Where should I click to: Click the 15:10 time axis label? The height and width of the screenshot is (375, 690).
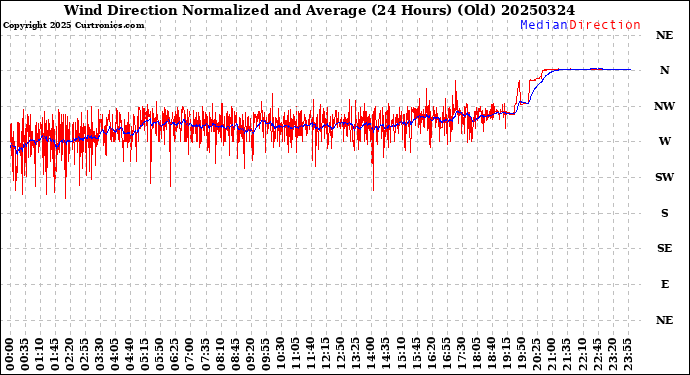(x=401, y=355)
